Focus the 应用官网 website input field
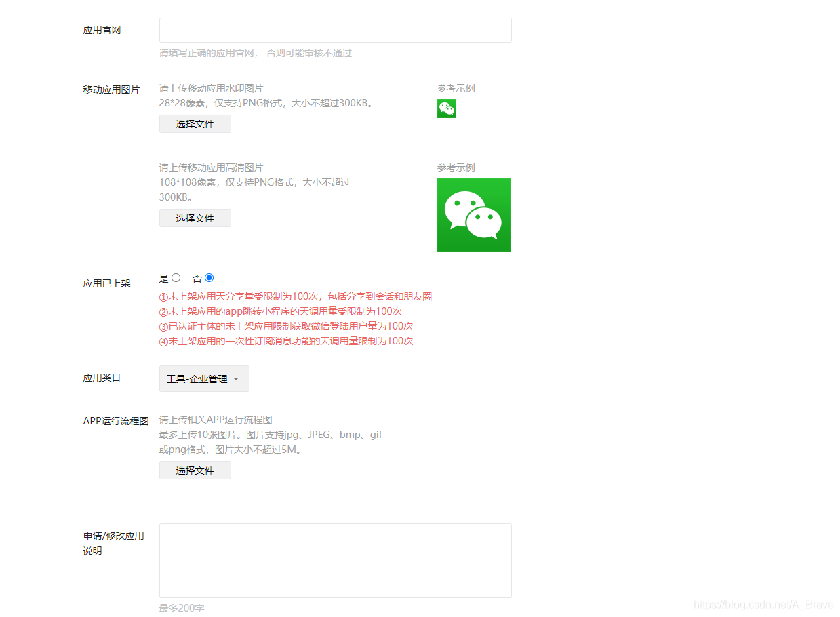Viewport: 840px width, 617px height. pyautogui.click(x=336, y=31)
